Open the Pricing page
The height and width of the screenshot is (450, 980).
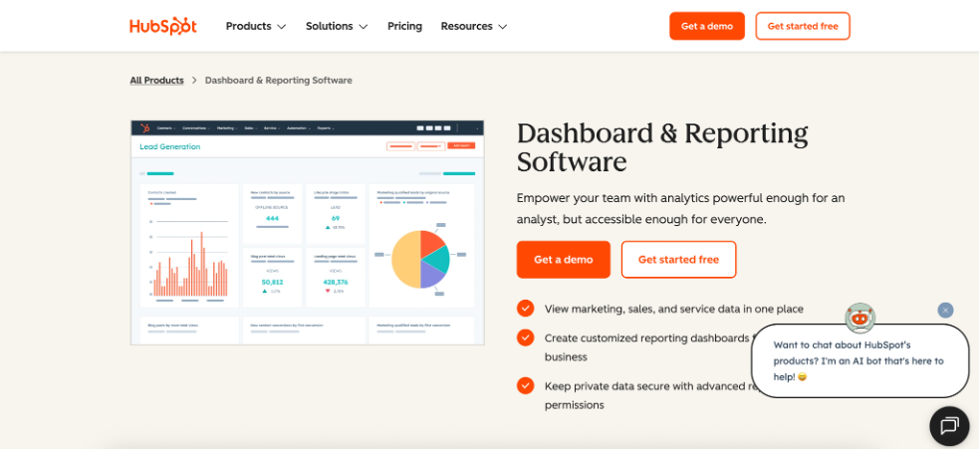point(404,26)
